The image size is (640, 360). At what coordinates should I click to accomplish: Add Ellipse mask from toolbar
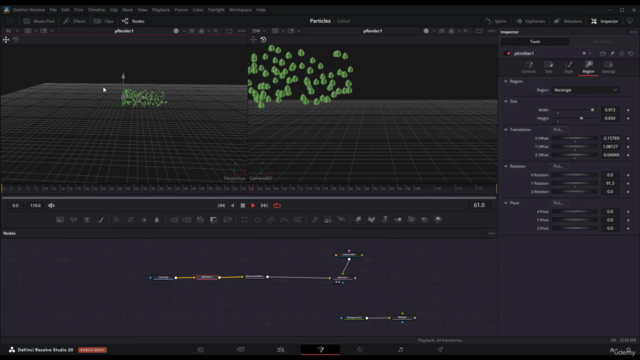point(258,220)
